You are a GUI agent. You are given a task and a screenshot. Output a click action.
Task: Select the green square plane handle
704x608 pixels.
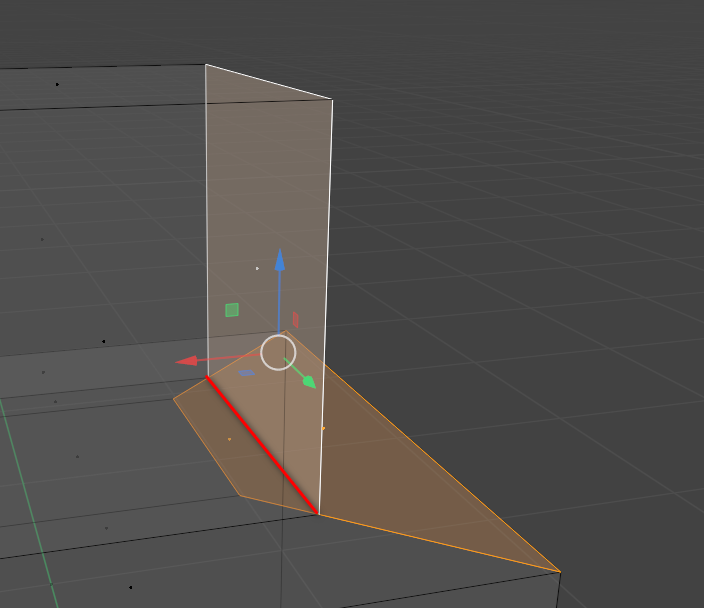tap(232, 310)
